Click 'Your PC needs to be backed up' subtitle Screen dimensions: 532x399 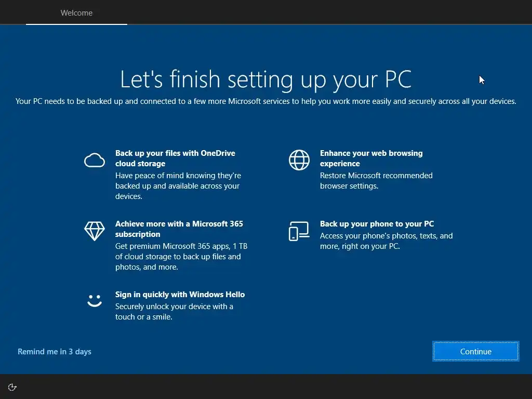(265, 101)
